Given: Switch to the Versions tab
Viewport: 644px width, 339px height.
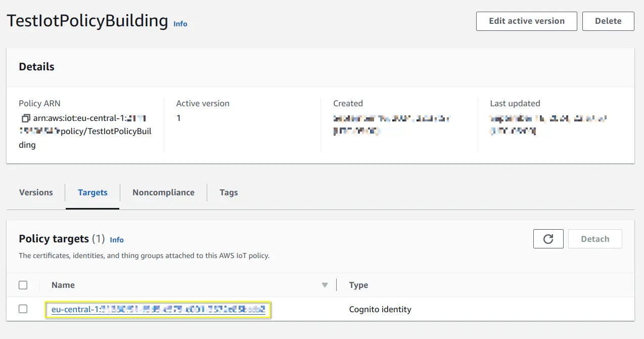Looking at the screenshot, I should click(x=36, y=192).
